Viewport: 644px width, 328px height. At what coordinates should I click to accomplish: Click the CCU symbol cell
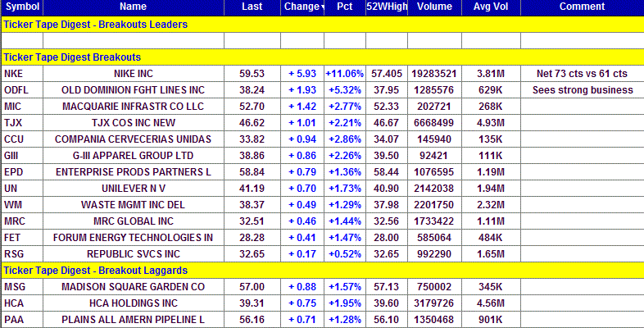click(x=22, y=139)
